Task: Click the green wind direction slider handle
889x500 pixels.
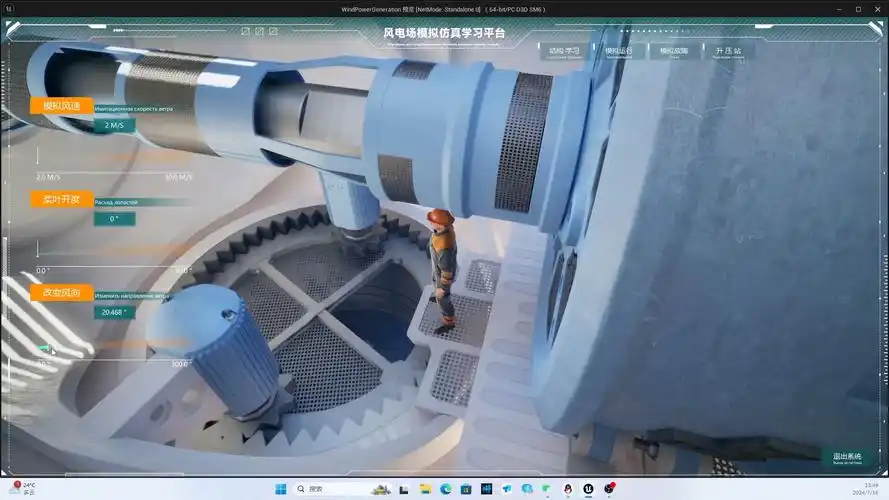Action: tap(45, 349)
